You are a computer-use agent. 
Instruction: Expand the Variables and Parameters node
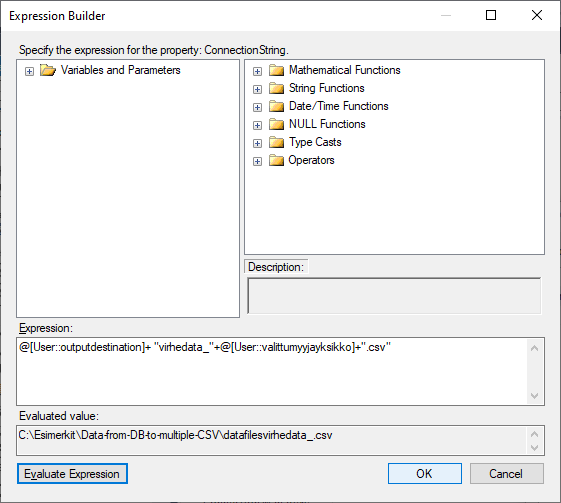29,72
